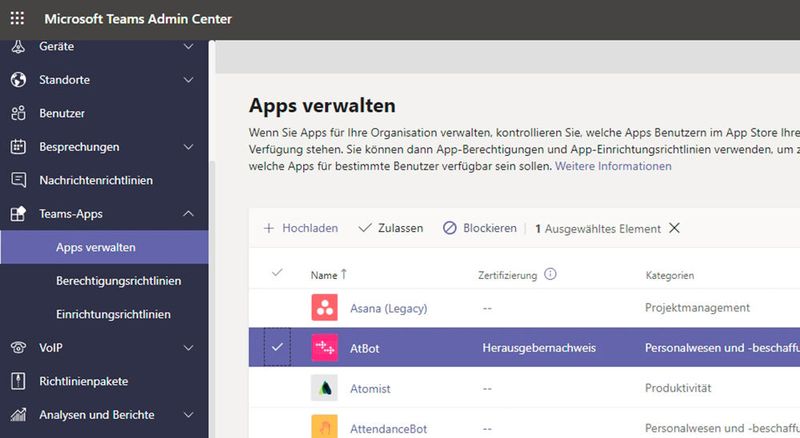This screenshot has width=800, height=438.
Task: Click the Produktivität category cell
Action: click(x=678, y=388)
